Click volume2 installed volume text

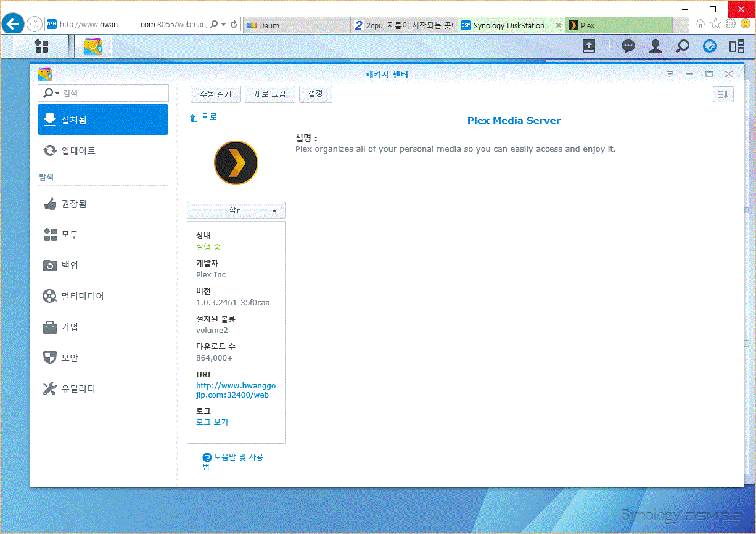[212, 331]
